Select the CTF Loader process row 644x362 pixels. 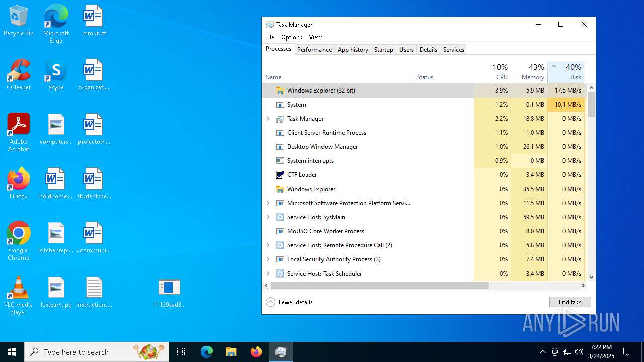423,175
